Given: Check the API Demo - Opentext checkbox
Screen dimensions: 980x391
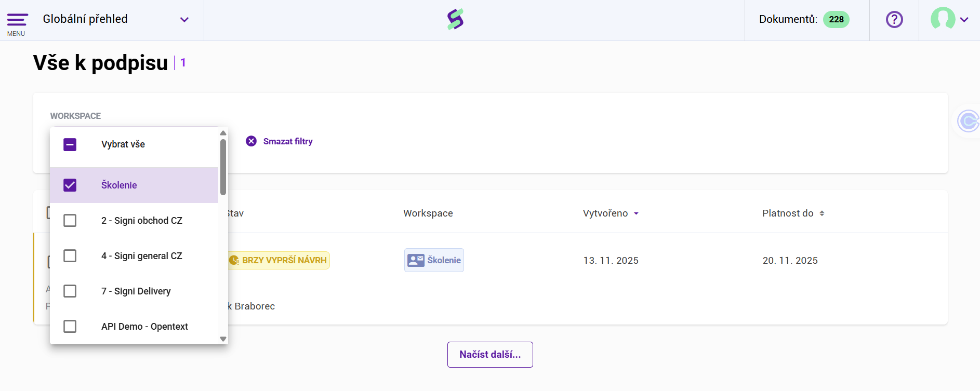Looking at the screenshot, I should coord(70,326).
